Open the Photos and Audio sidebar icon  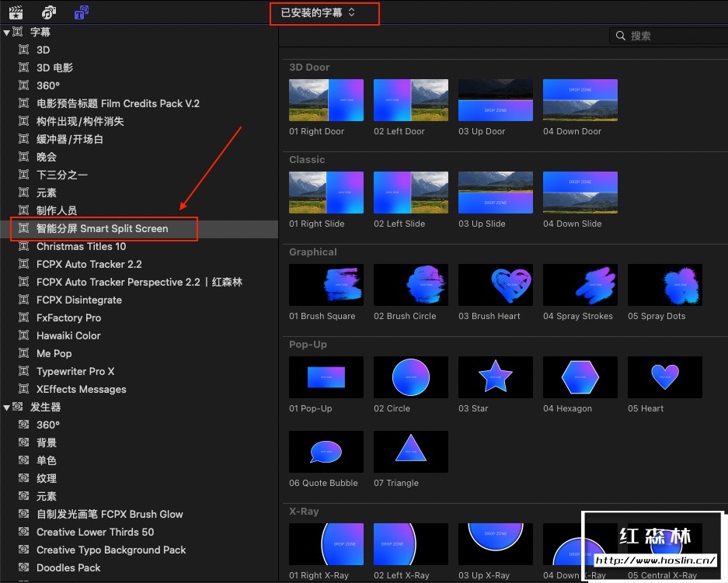tap(49, 12)
